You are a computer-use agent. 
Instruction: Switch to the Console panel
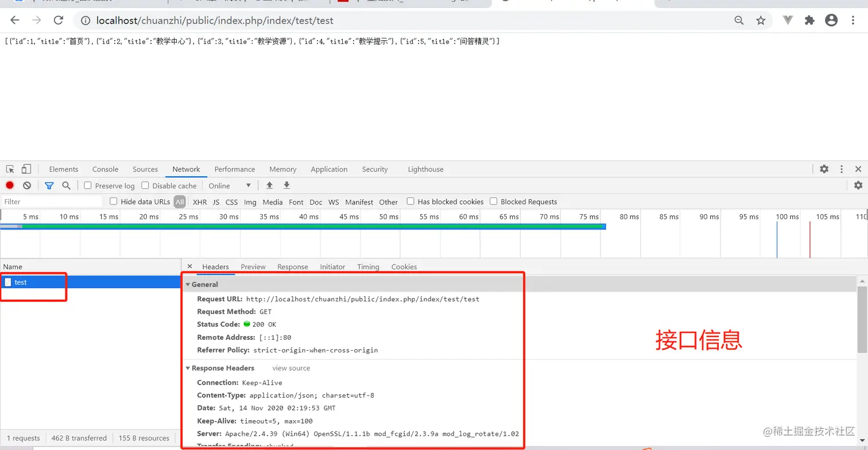[x=106, y=169]
